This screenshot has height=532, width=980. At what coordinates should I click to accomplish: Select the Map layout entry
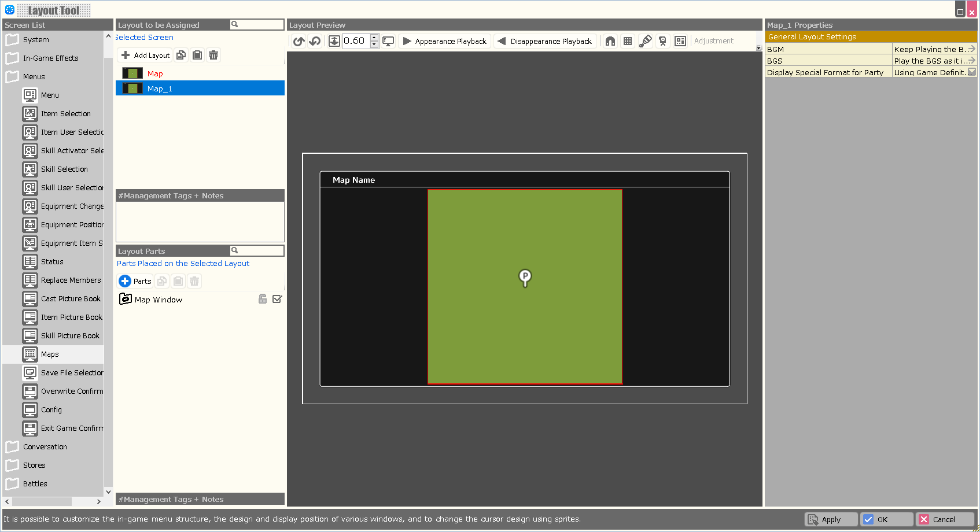point(155,73)
